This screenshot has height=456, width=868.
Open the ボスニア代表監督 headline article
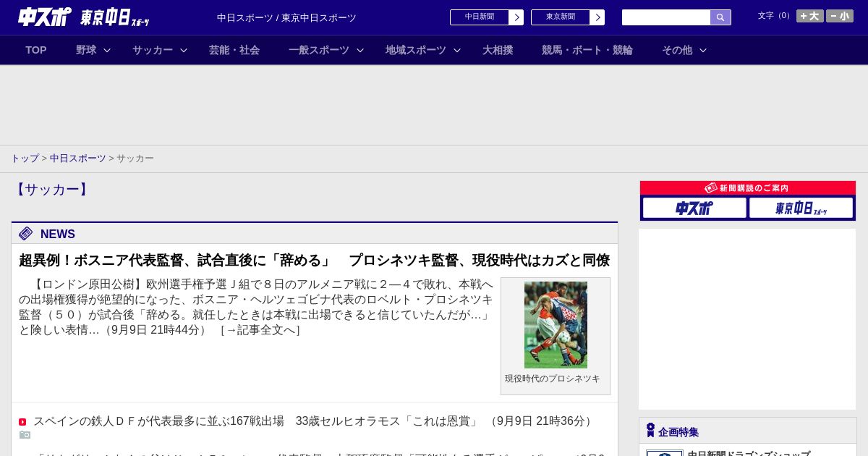[x=314, y=260]
